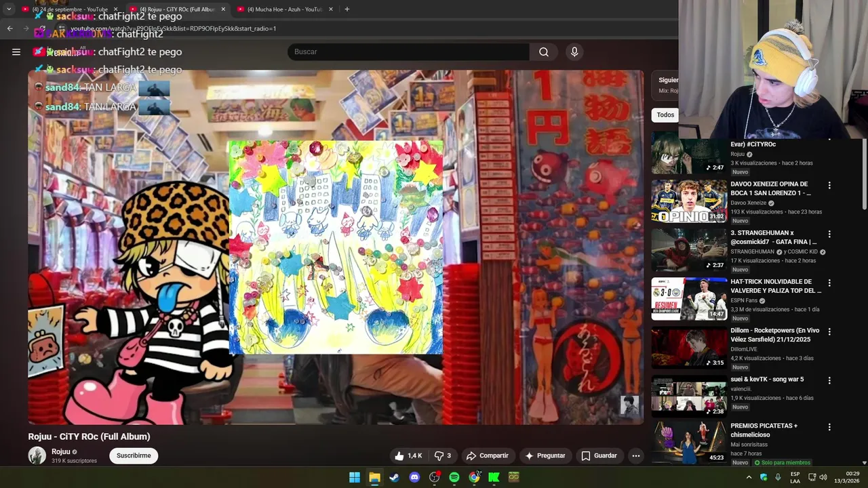The width and height of the screenshot is (868, 488).
Task: Open the Minecraft-style taskbar icon
Action: coord(514,477)
